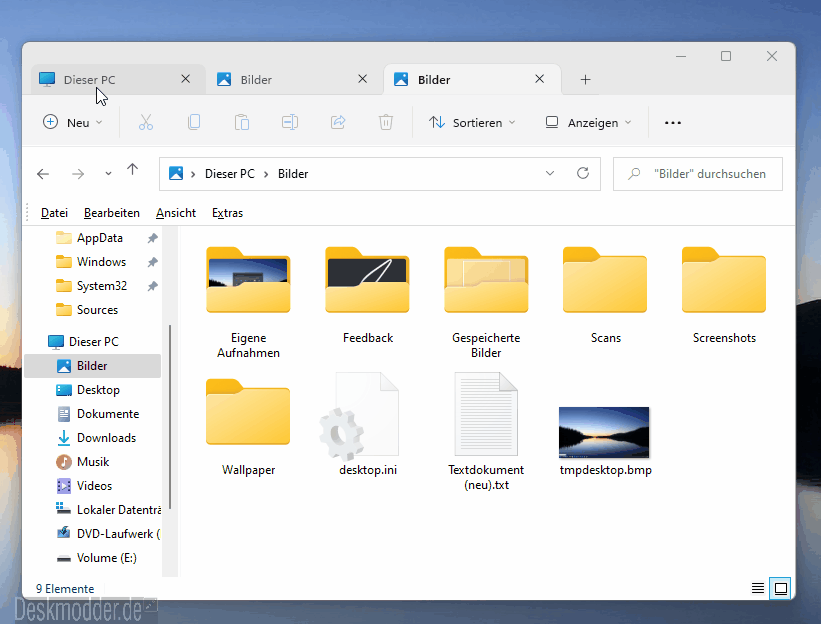Image resolution: width=821 pixels, height=624 pixels.
Task: Select the Scans folder
Action: [605, 295]
